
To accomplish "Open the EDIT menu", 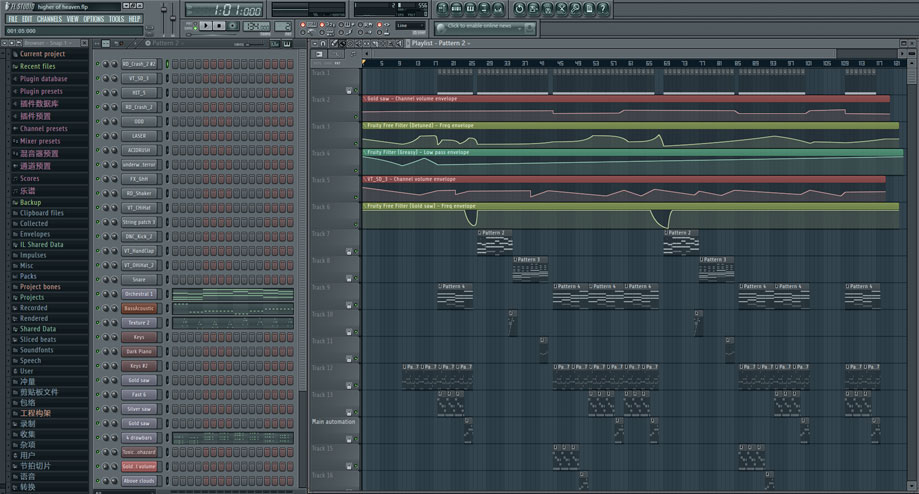I will [28, 19].
